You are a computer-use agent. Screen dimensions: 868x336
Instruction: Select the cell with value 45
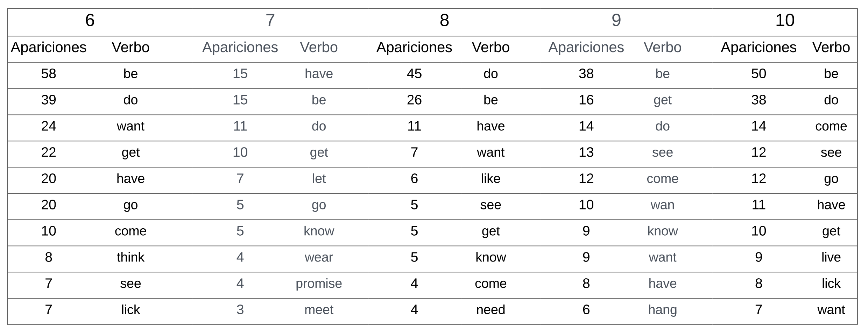tap(414, 74)
